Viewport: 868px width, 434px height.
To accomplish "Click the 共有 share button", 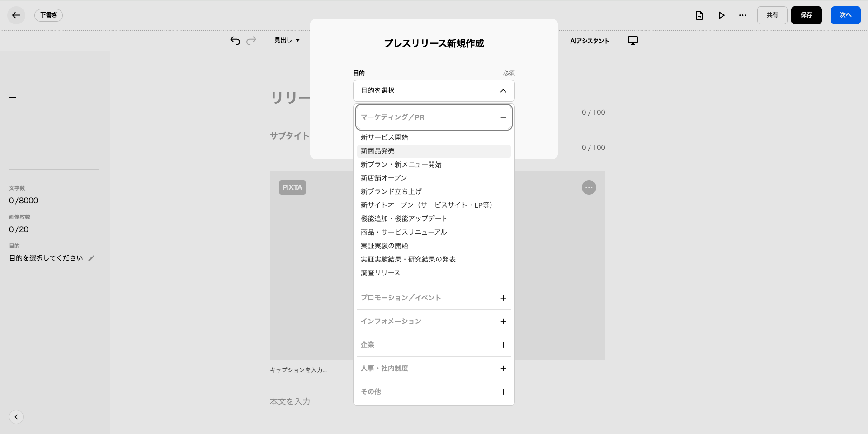I will (x=772, y=15).
